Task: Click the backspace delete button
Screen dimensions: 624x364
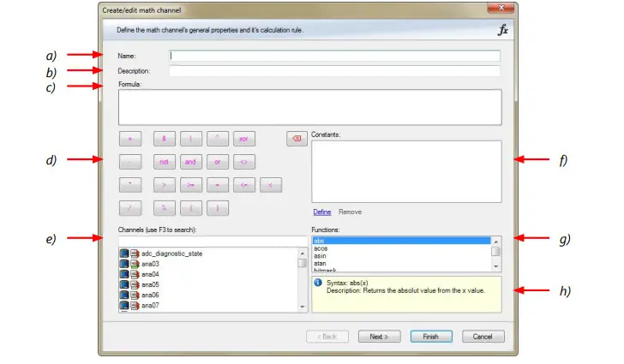Action: pos(297,139)
